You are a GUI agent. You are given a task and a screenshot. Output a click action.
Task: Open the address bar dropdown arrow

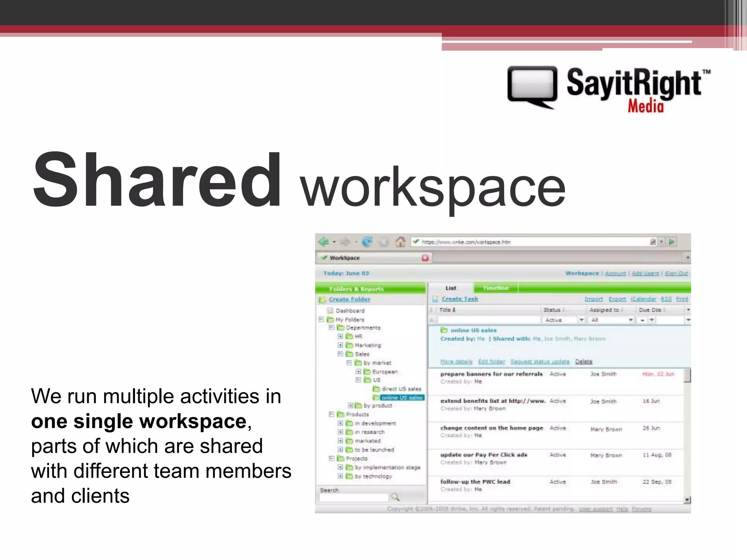point(661,242)
